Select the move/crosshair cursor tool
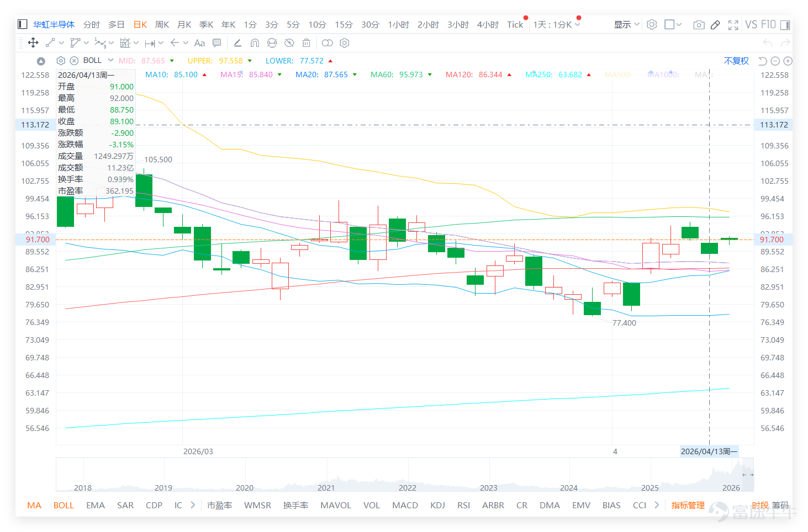Screen dimensions: 808x532 point(33,42)
